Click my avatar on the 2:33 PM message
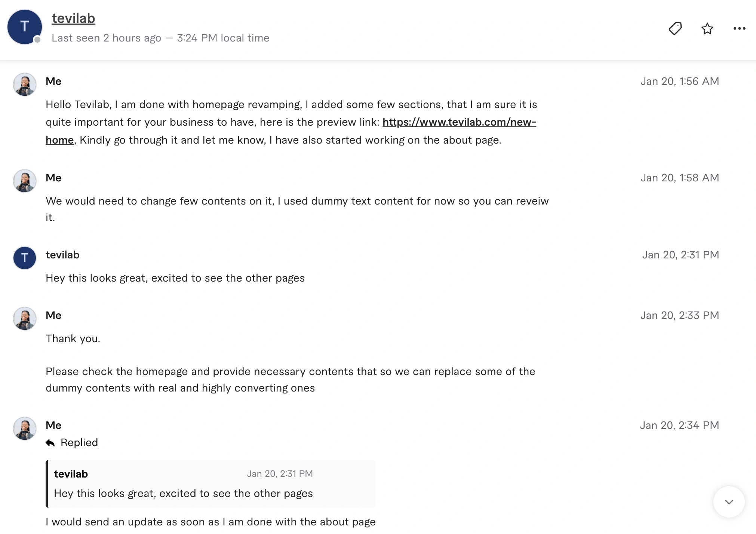 [25, 319]
